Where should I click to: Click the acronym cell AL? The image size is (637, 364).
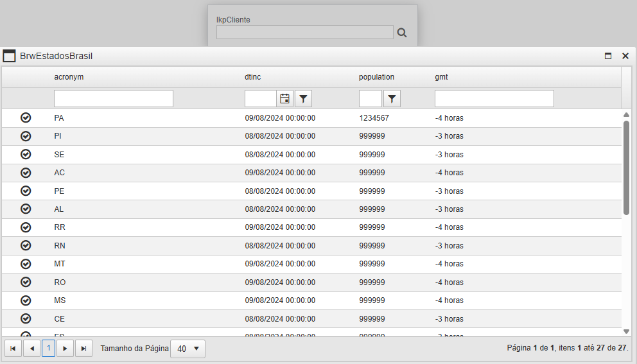coord(59,209)
